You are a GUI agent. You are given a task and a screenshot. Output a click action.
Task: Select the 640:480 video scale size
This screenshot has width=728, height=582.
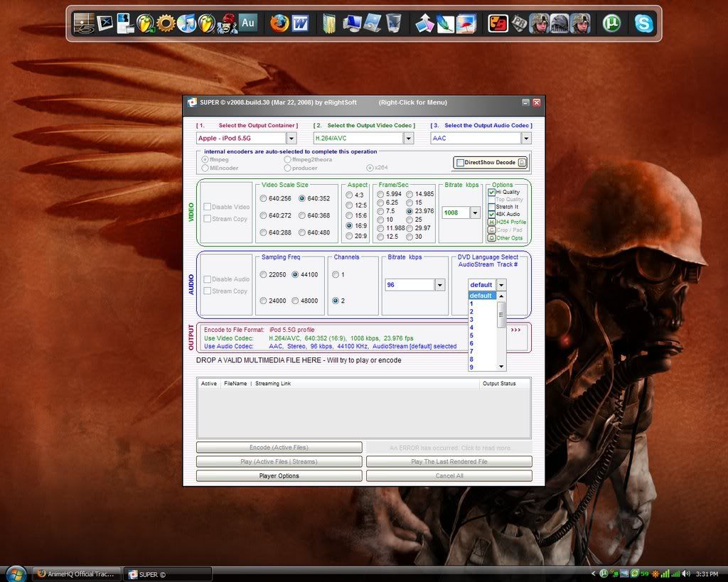301,232
